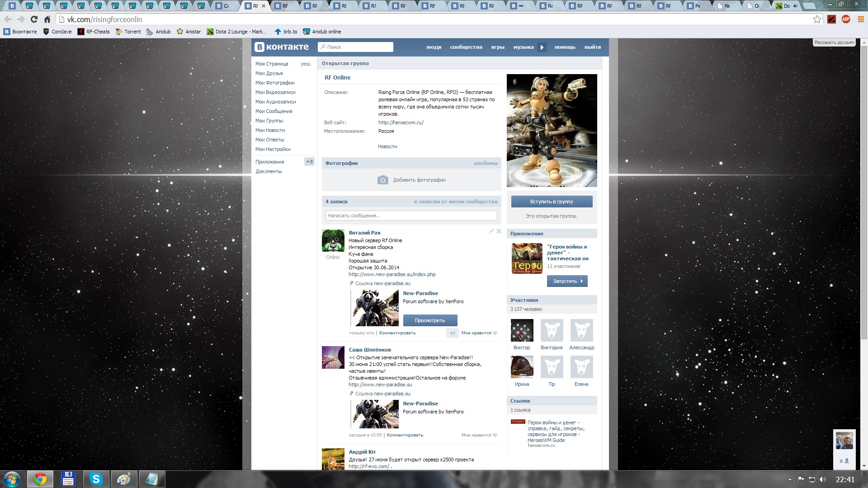Click the Поиск search field
Screen dimensions: 868x488
pos(355,47)
